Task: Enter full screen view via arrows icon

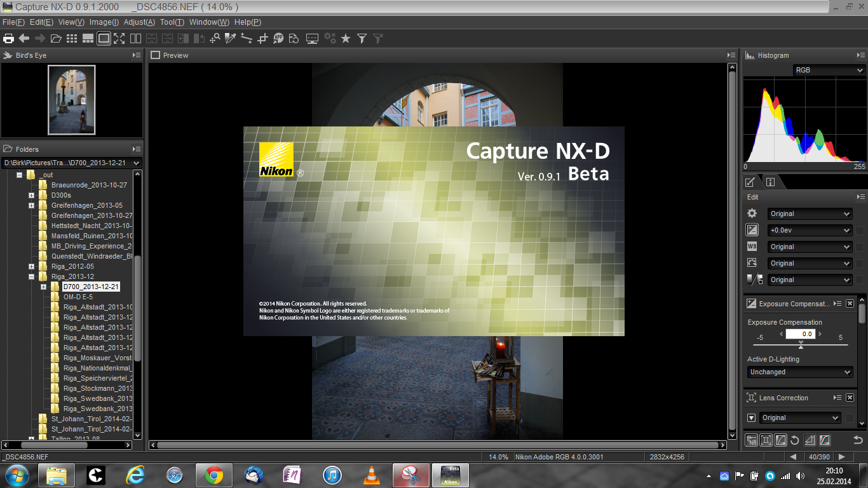Action: coord(119,39)
